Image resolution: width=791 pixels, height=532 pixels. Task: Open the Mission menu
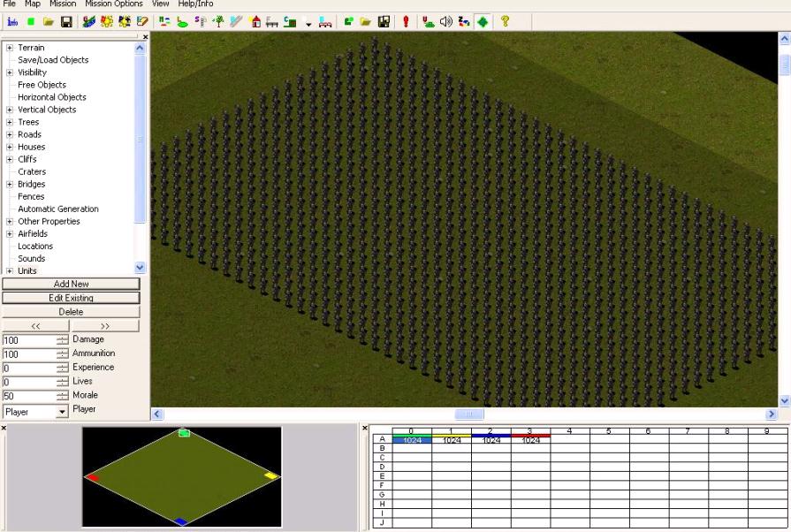click(x=63, y=4)
